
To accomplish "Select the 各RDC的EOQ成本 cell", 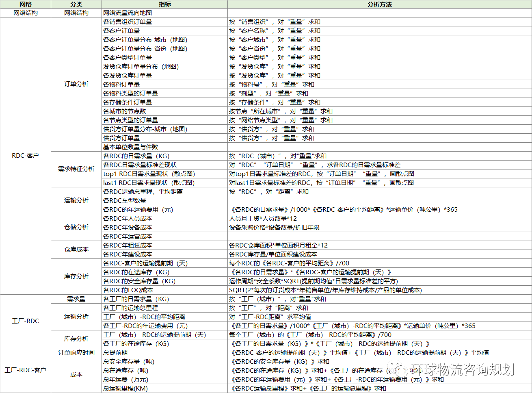I will [164, 290].
